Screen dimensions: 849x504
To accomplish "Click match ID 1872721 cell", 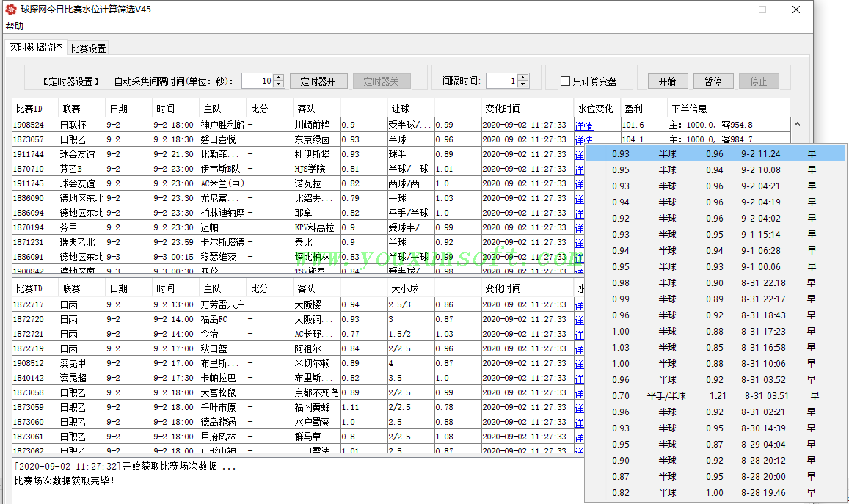I will (35, 334).
